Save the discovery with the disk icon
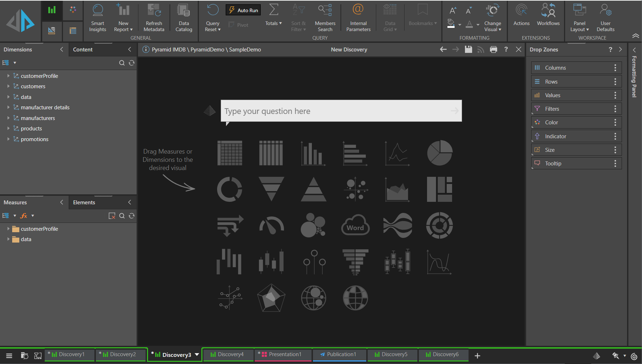The width and height of the screenshot is (642, 364). [x=468, y=50]
